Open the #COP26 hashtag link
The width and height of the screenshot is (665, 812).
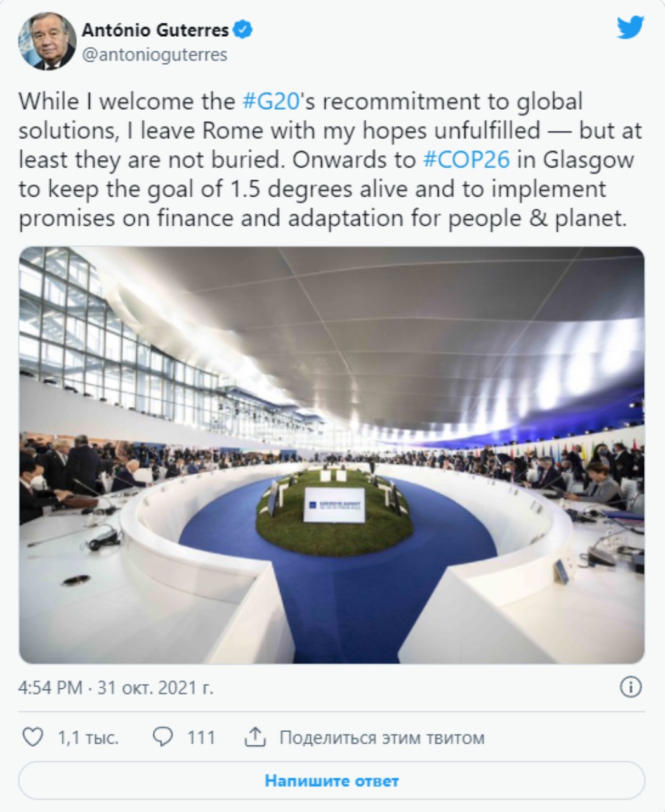tap(466, 160)
